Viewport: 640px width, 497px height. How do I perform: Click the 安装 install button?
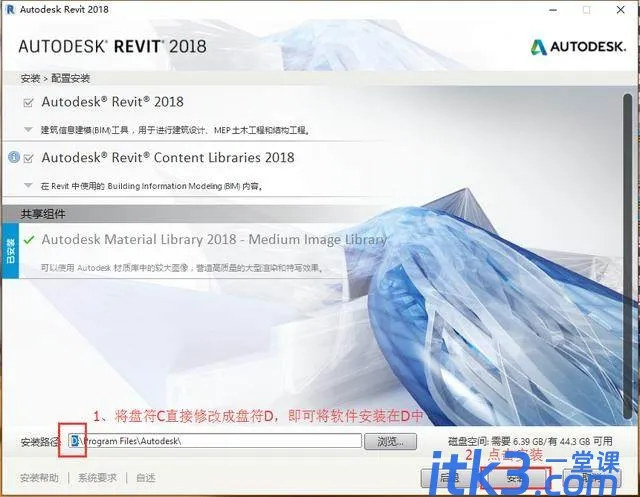point(516,477)
